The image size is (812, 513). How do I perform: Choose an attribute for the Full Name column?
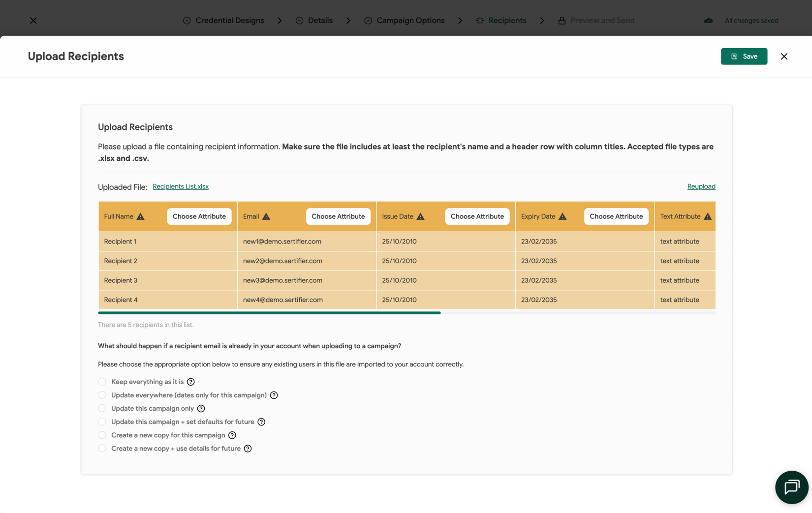pos(199,216)
